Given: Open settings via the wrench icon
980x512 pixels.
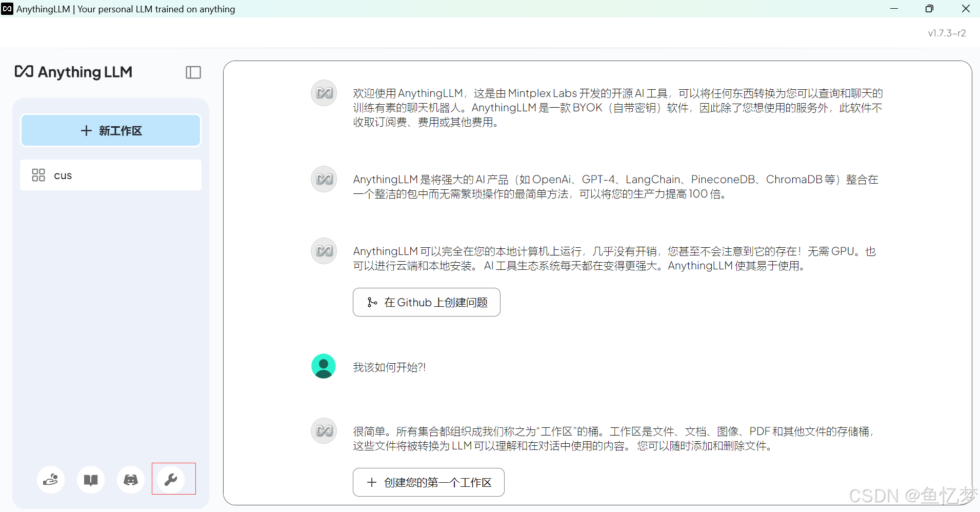Looking at the screenshot, I should coord(171,480).
